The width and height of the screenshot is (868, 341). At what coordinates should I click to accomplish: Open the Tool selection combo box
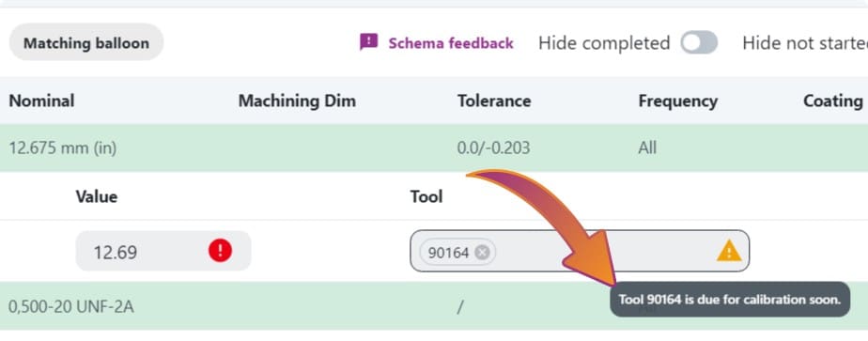580,252
